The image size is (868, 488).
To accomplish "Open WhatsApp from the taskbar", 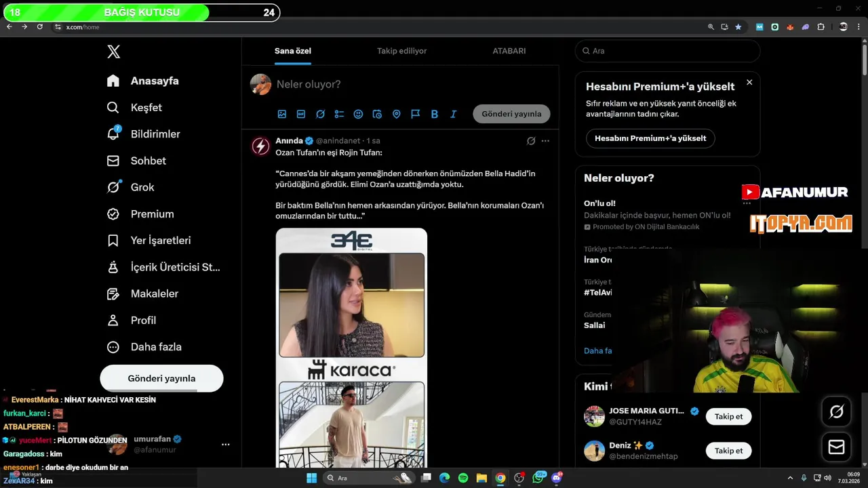I will coord(538,478).
